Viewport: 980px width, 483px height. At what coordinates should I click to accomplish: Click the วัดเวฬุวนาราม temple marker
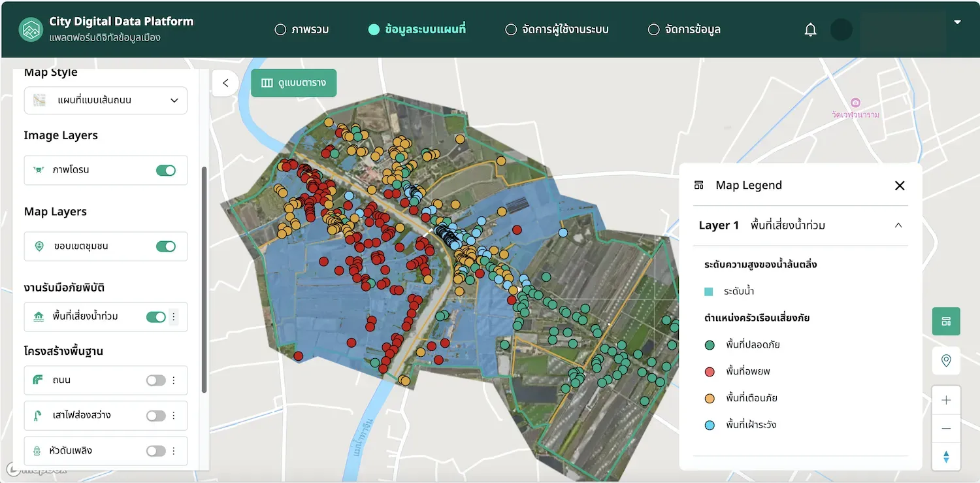(x=855, y=103)
